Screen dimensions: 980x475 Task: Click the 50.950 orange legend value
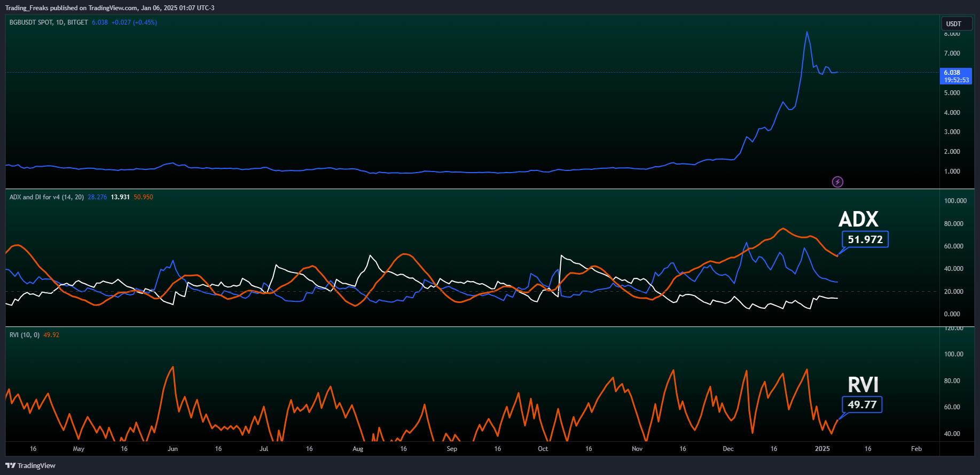point(143,197)
